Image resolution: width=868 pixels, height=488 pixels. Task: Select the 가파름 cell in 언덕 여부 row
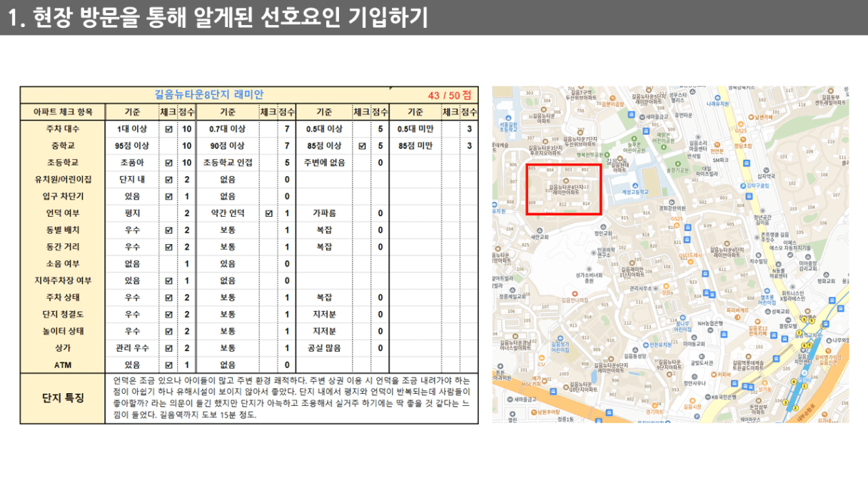point(324,213)
